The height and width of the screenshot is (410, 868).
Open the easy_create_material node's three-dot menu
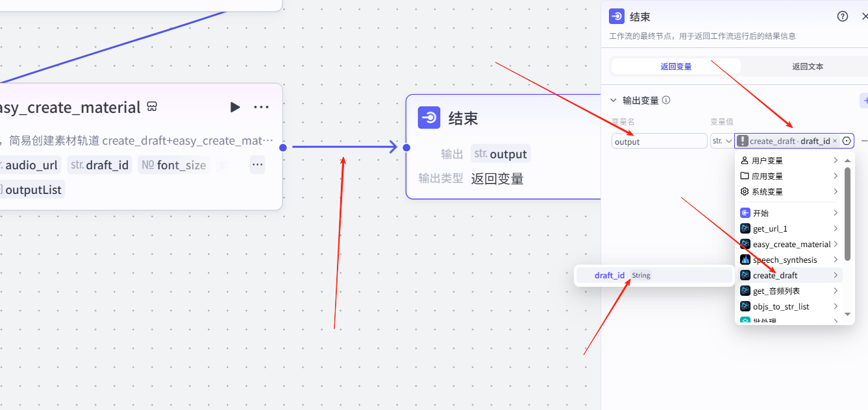tap(261, 107)
